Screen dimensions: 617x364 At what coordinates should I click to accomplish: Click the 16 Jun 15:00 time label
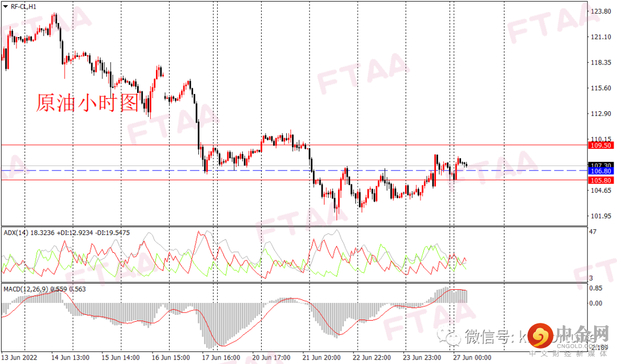(171, 358)
